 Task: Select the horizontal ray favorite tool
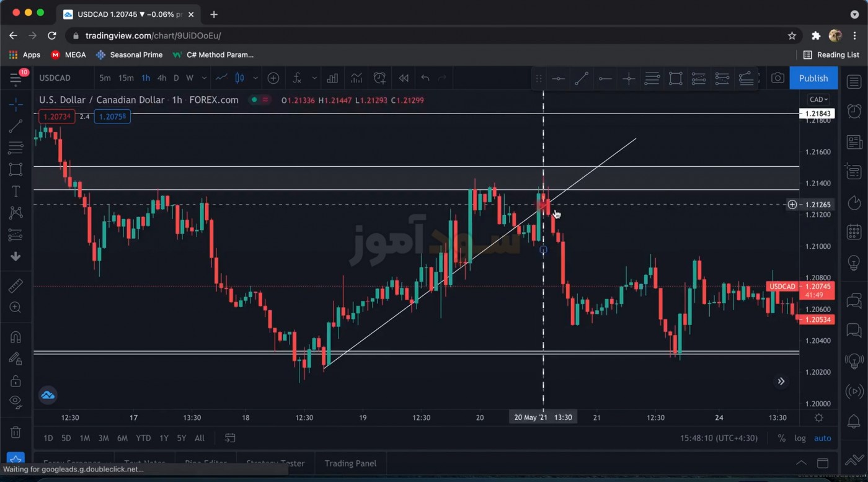tap(605, 78)
